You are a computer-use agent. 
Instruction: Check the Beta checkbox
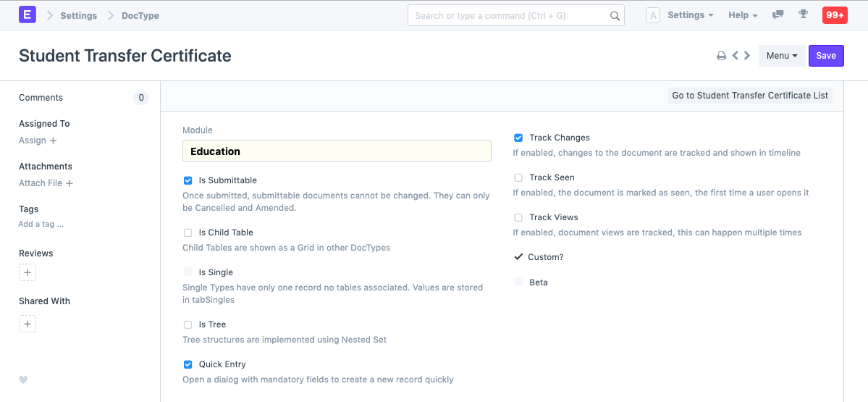click(518, 282)
